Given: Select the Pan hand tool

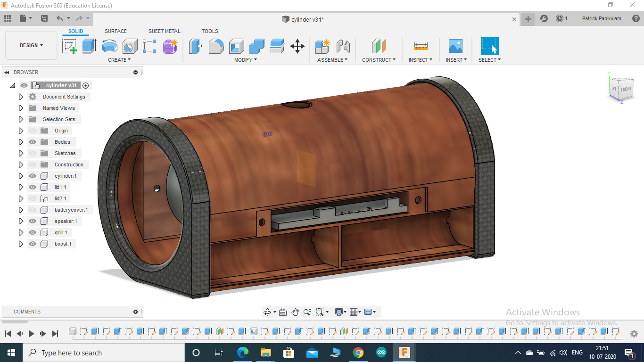Looking at the screenshot, I should [295, 312].
